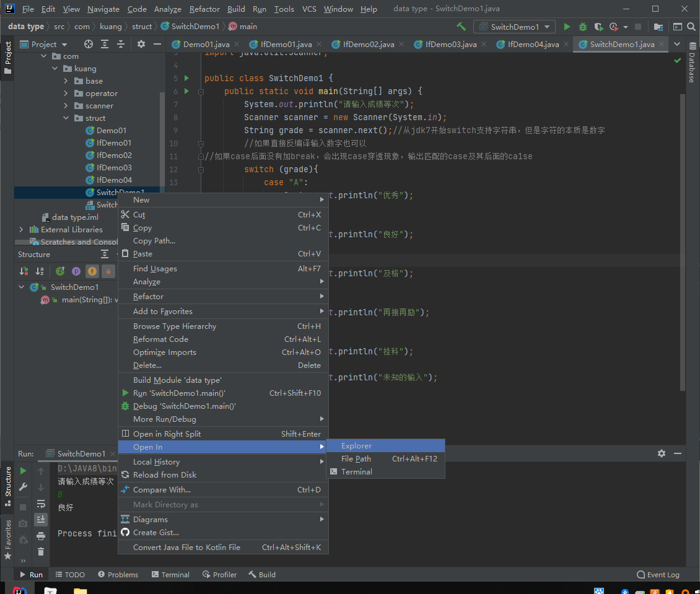Select Delete... in the context menu
Image resolution: width=700 pixels, height=594 pixels.
point(223,365)
